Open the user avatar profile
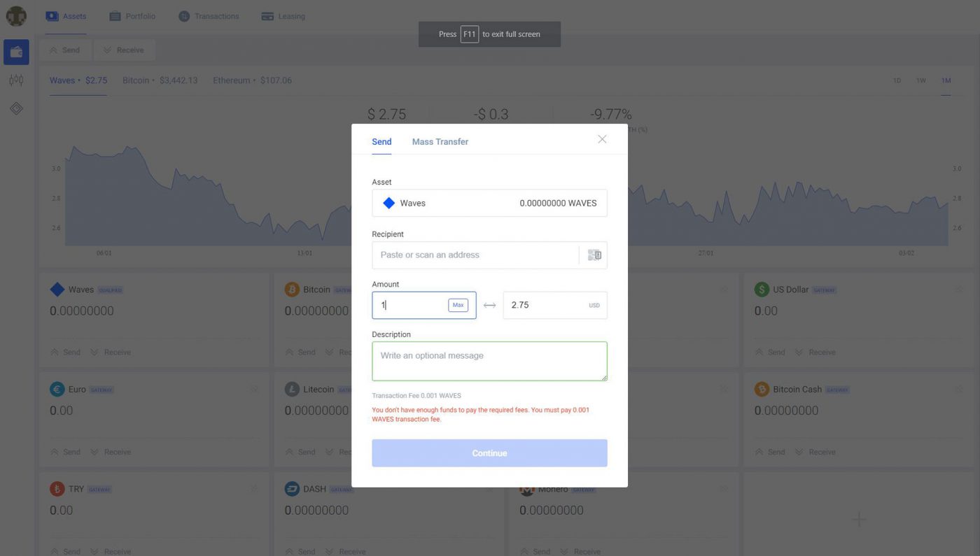The image size is (980, 556). (16, 15)
